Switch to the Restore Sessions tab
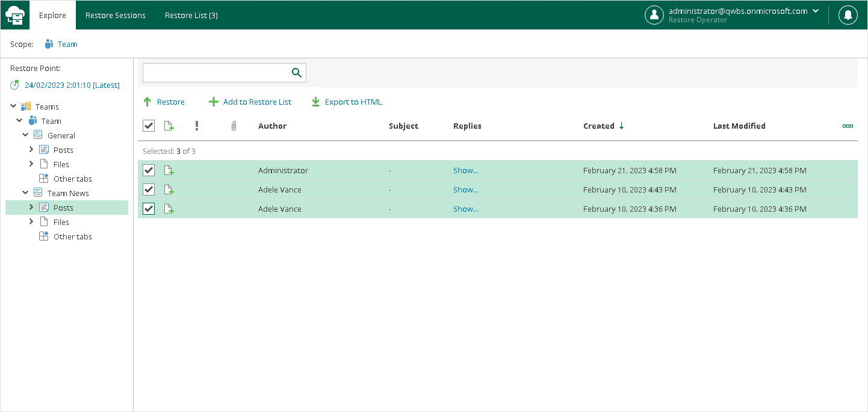 (x=116, y=15)
